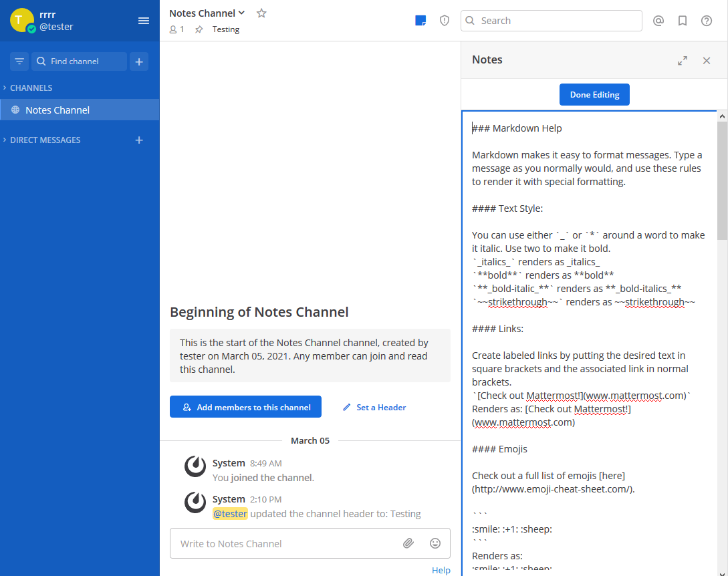This screenshot has width=728, height=576.
Task: Click the System avatar at 8:49 AM
Action: coord(195,466)
